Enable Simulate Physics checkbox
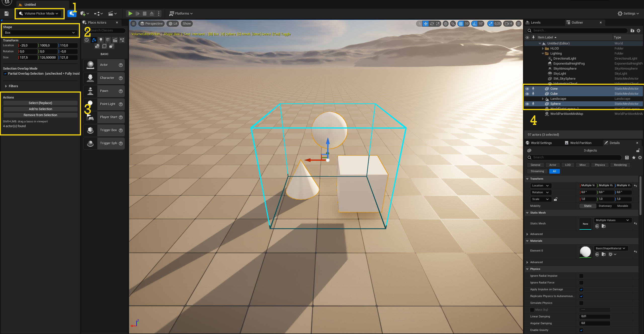Viewport: 644px width, 334px height. point(581,303)
